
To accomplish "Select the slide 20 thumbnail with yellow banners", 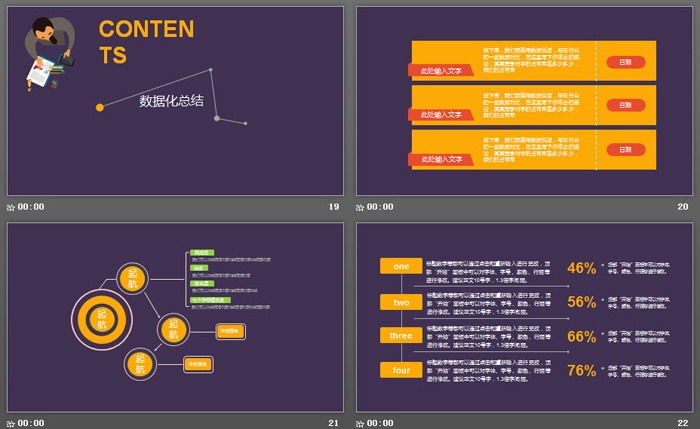I will click(524, 100).
